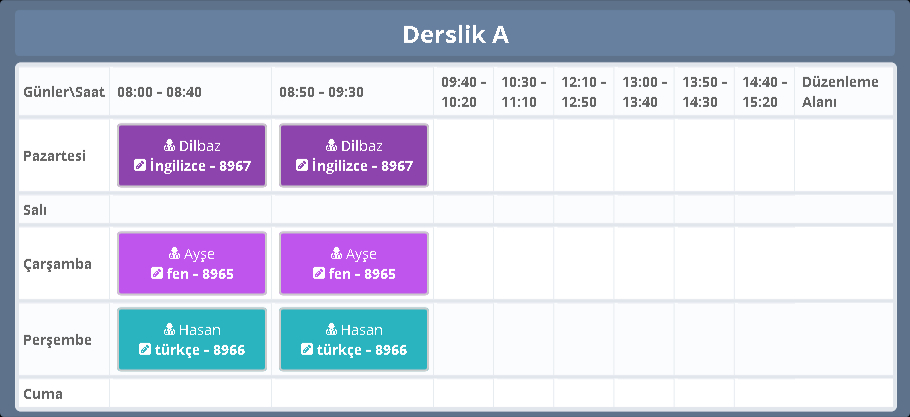The height and width of the screenshot is (417, 910).
Task: Click the Günler\Saat corner header cell
Action: click(62, 92)
